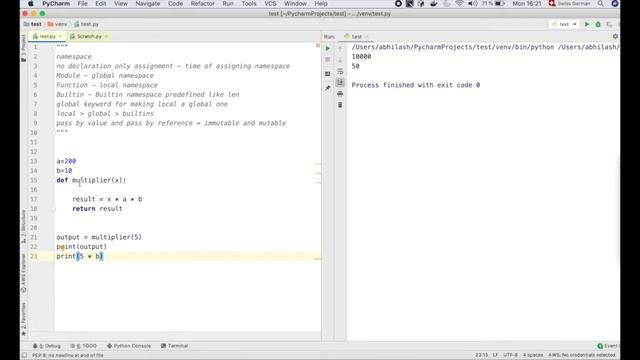Open the Project tool window sidebar
Viewport: 640px width, 360px height.
[x=23, y=48]
